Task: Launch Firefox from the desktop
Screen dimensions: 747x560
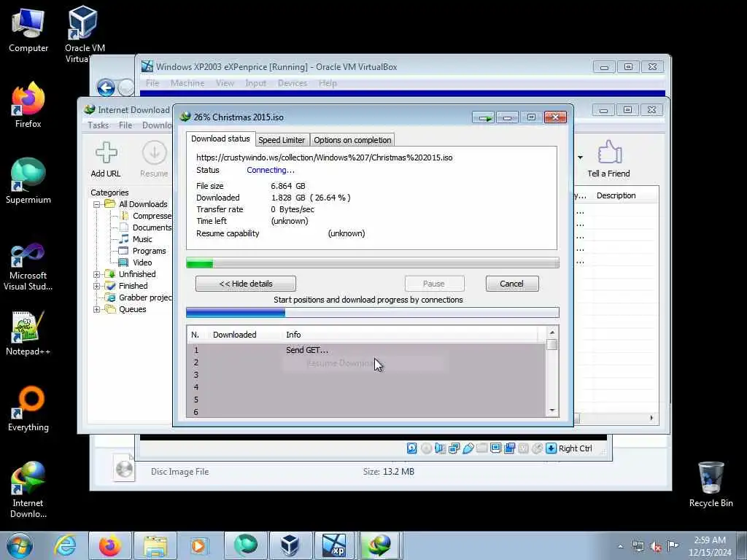Action: pyautogui.click(x=28, y=105)
